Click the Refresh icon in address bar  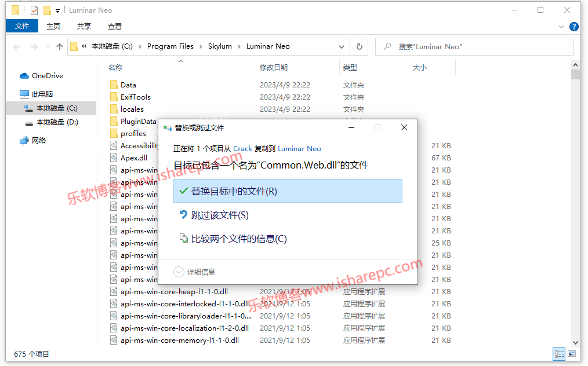click(x=360, y=47)
